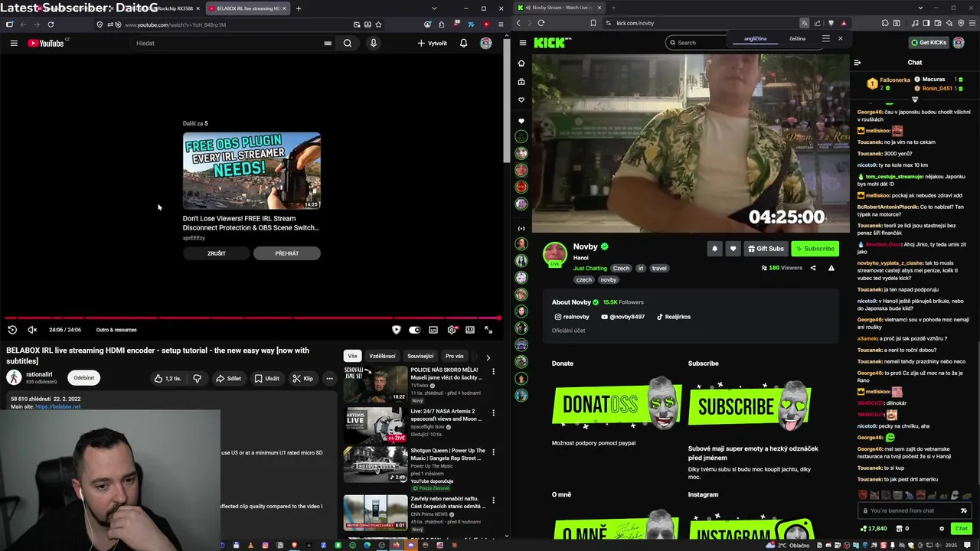Viewport: 980px width, 551px height.
Task: Open options for NASA Artemis 2 live video
Action: coord(493,412)
